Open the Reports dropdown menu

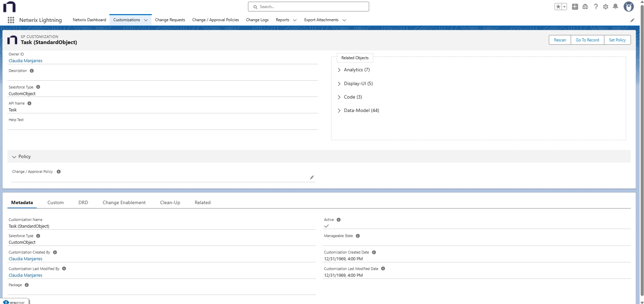[286, 20]
